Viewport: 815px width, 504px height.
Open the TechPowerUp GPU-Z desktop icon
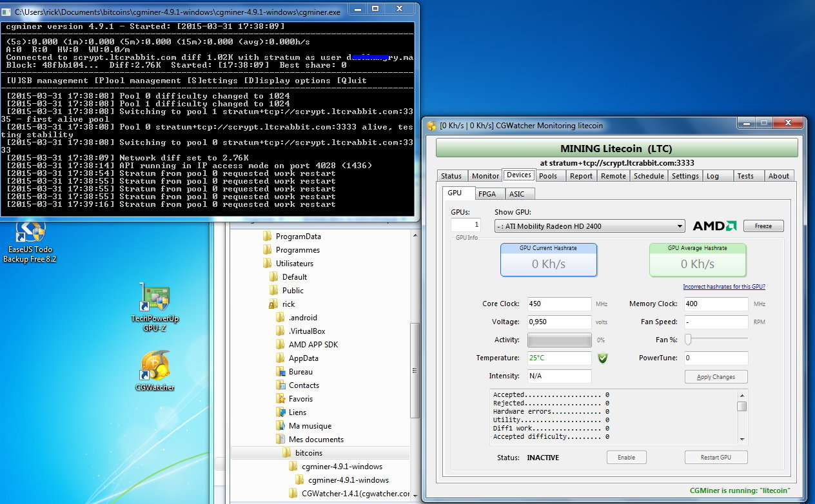pos(155,297)
